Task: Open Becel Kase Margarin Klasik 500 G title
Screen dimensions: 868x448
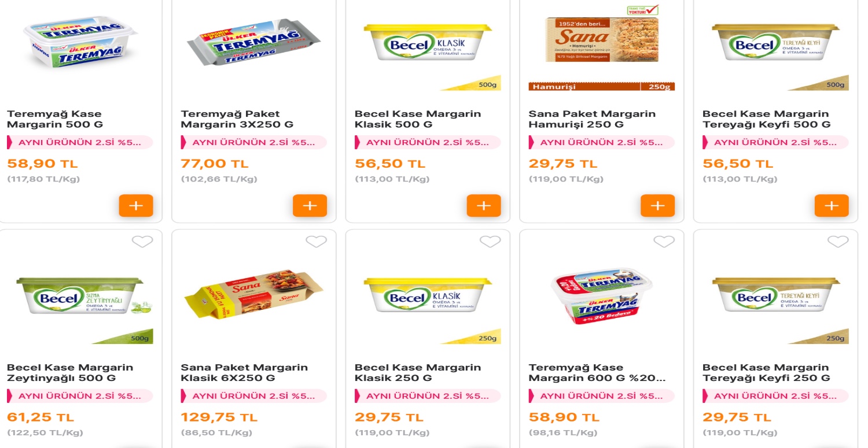Action: point(417,119)
